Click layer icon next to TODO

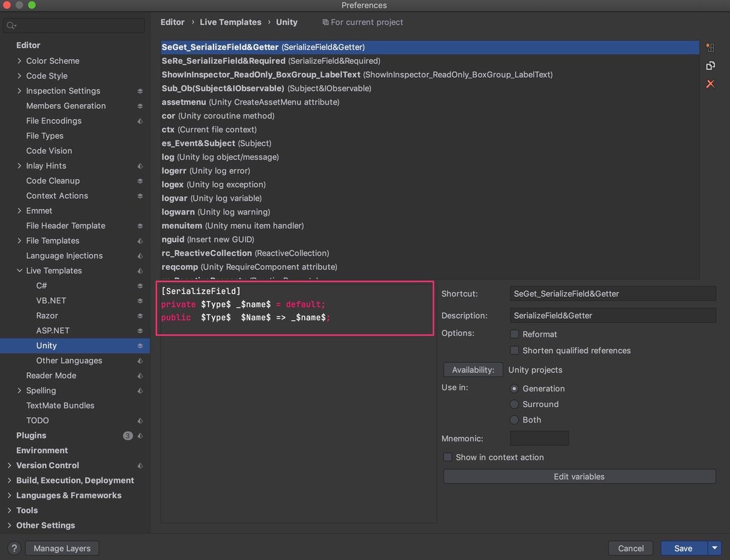click(x=140, y=421)
